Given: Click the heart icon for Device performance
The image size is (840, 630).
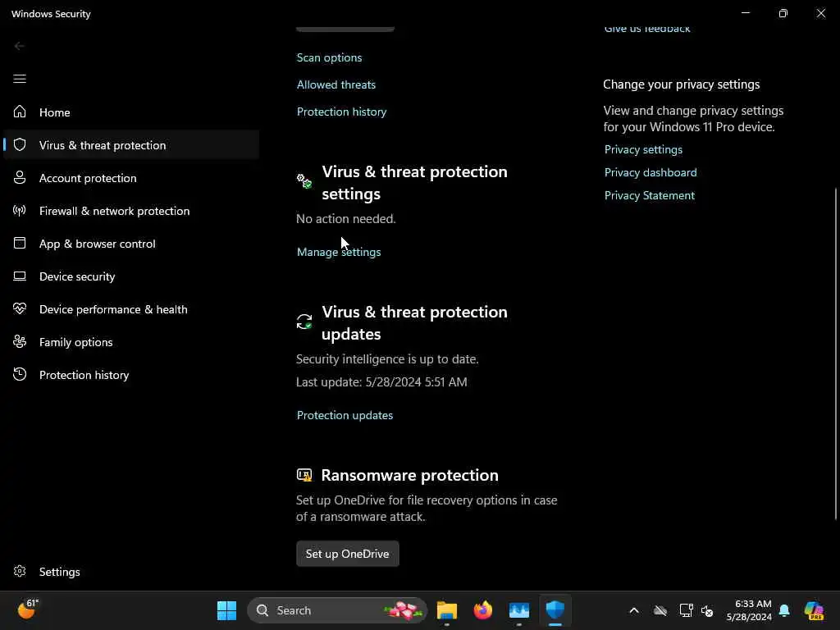Looking at the screenshot, I should click(20, 308).
